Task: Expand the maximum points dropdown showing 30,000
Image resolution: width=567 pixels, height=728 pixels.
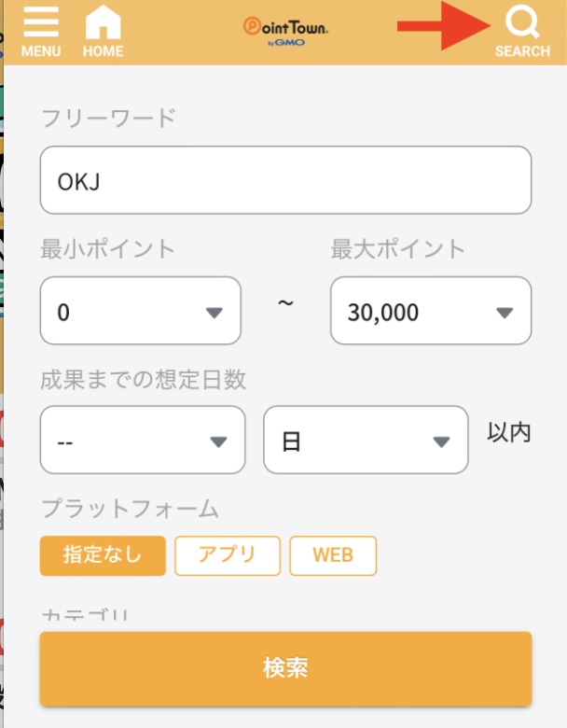Action: coord(431,311)
